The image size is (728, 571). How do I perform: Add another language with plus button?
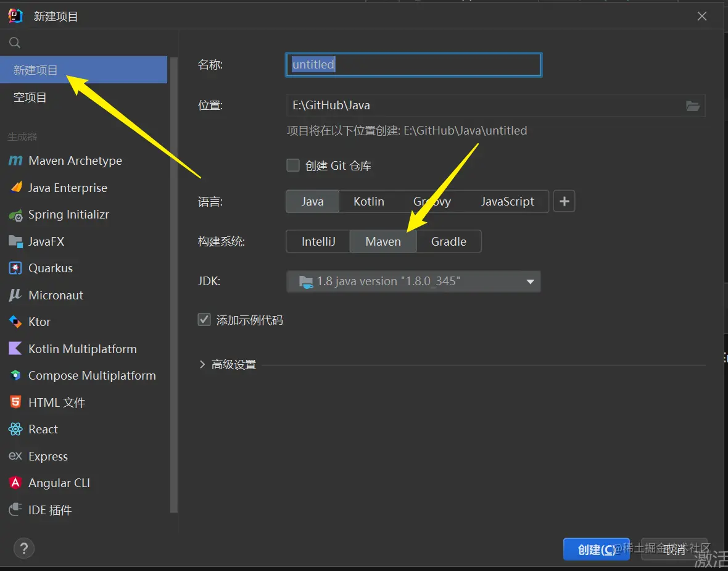point(564,201)
